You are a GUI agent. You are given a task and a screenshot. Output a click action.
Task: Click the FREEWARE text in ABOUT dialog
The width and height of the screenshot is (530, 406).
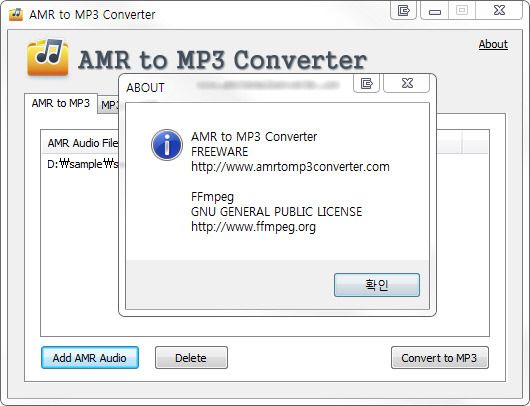219,152
